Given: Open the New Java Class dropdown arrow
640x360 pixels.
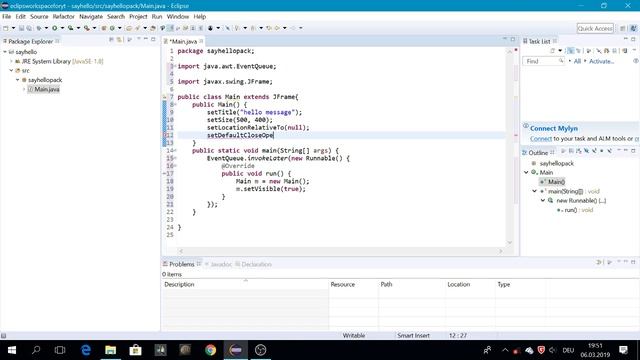Looking at the screenshot, I should click(x=120, y=28).
